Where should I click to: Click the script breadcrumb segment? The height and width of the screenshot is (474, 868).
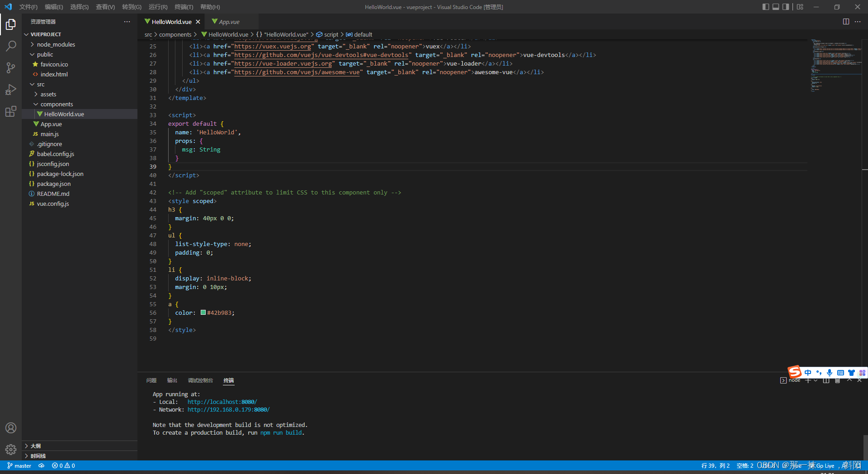click(x=327, y=34)
